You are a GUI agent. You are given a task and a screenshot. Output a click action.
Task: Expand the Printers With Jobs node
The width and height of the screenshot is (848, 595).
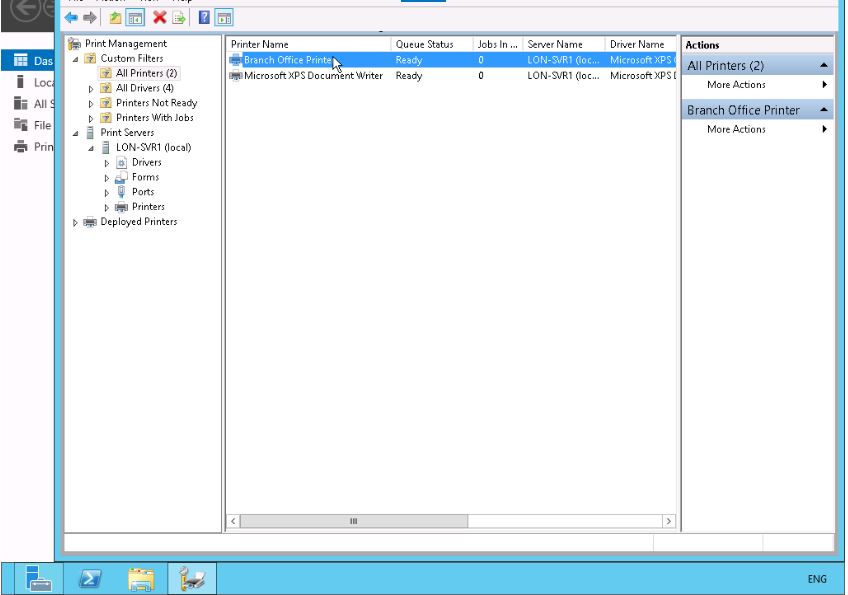pos(91,118)
